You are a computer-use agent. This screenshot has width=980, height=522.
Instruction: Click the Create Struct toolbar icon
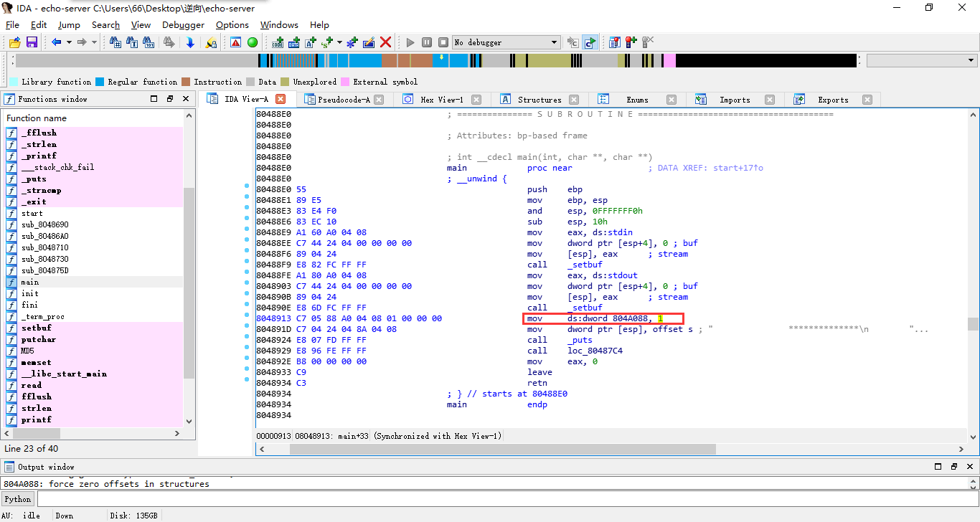351,42
